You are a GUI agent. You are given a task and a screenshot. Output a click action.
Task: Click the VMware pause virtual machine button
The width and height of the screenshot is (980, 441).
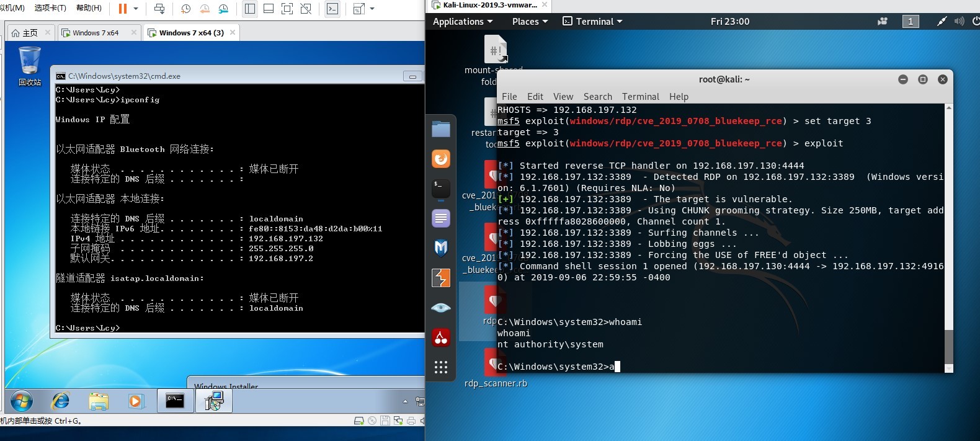pyautogui.click(x=122, y=9)
